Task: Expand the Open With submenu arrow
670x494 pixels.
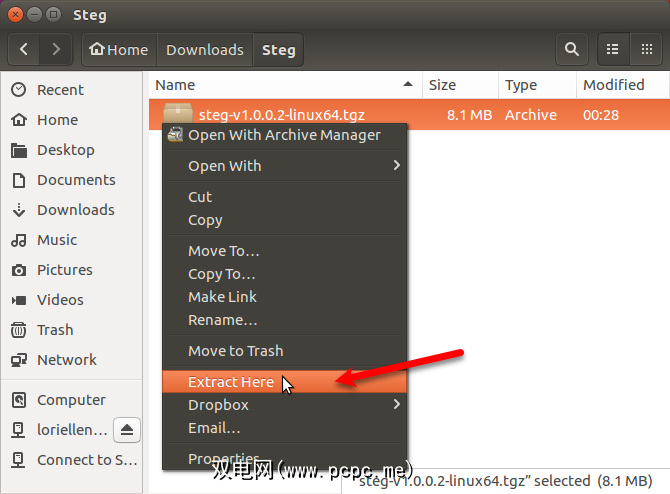Action: point(397,165)
